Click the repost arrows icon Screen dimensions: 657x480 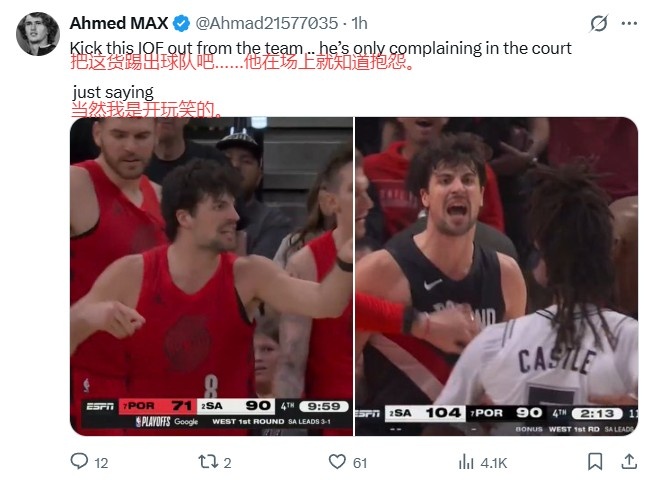[207, 462]
